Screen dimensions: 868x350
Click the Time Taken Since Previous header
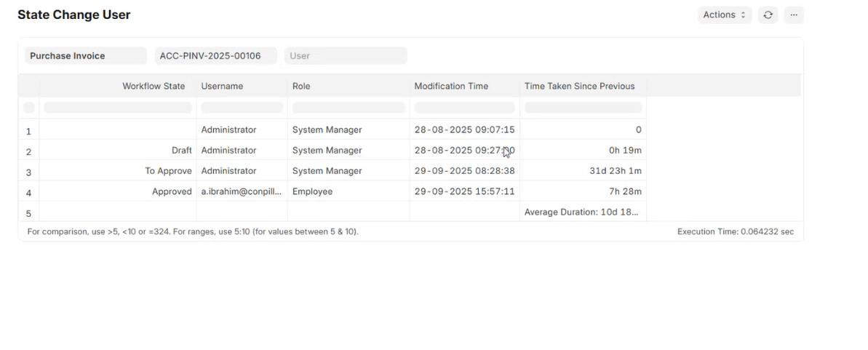(579, 86)
